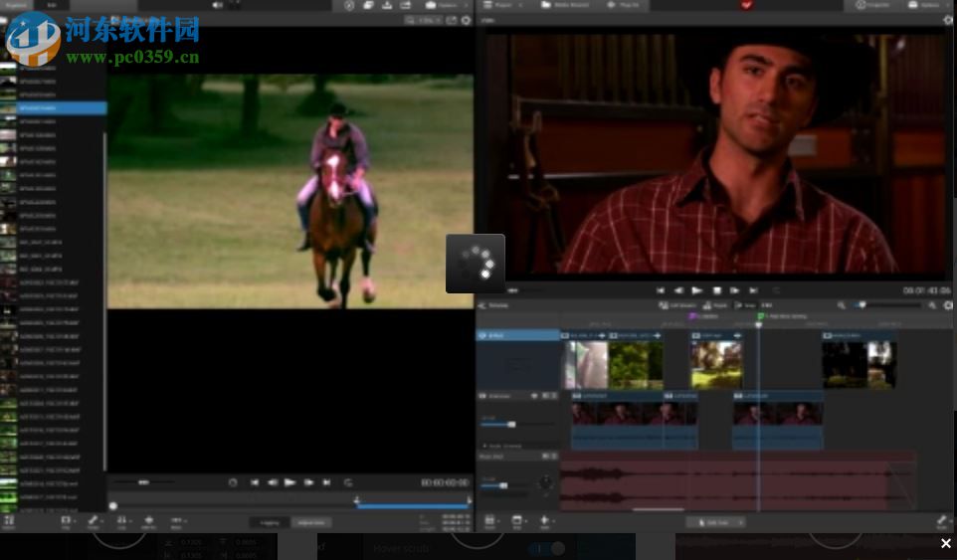
Task: Step forward one frame in left viewer
Action: 308,482
